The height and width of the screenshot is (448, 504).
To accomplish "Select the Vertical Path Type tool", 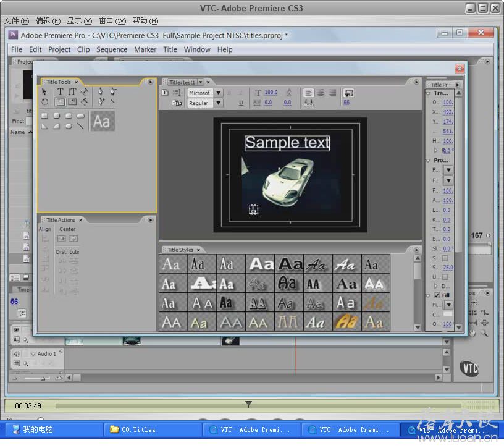I will 85,103.
